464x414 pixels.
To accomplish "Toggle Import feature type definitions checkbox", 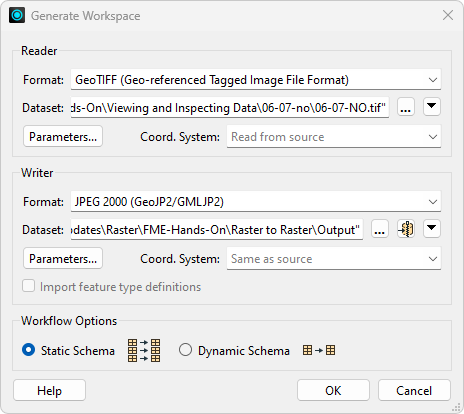I will (x=28, y=286).
